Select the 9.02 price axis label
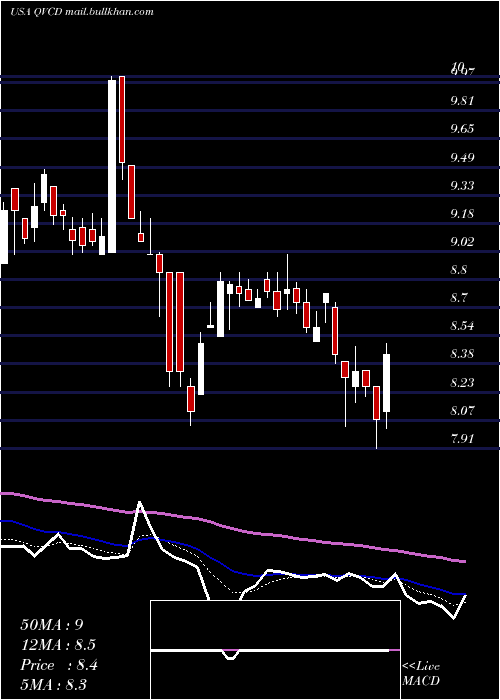Viewport: 500px width, 700px height. coord(462,242)
